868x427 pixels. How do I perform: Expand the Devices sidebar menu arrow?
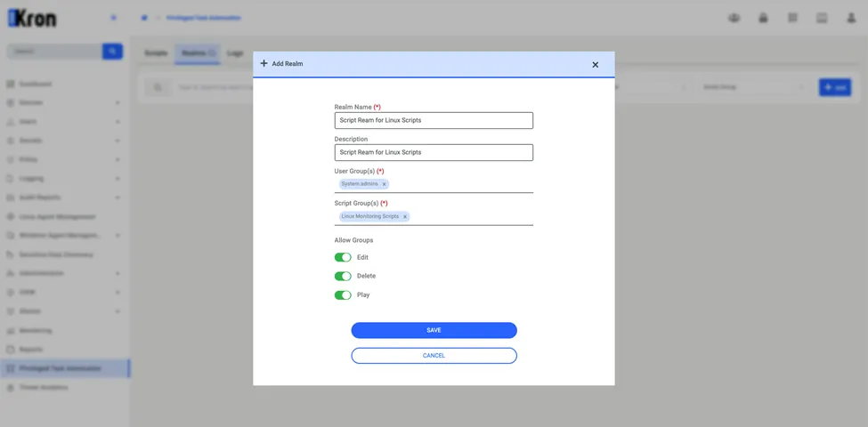(118, 103)
